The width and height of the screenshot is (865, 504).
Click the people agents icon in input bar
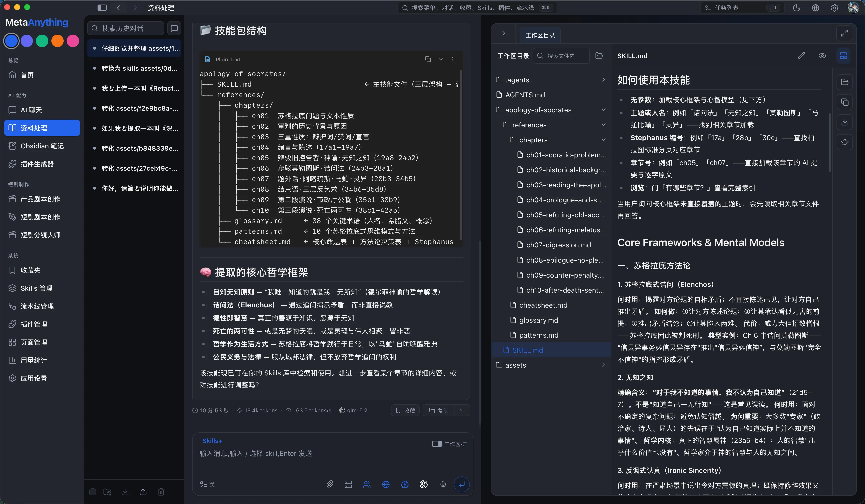coord(367,484)
